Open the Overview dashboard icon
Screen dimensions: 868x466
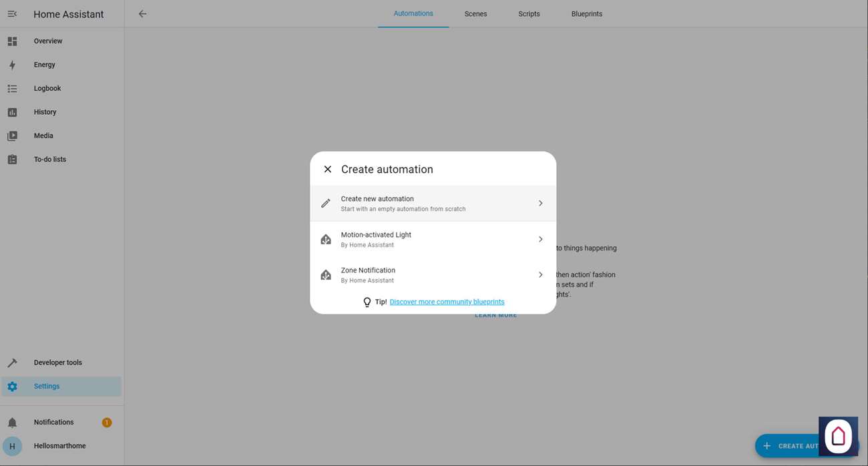[12, 41]
